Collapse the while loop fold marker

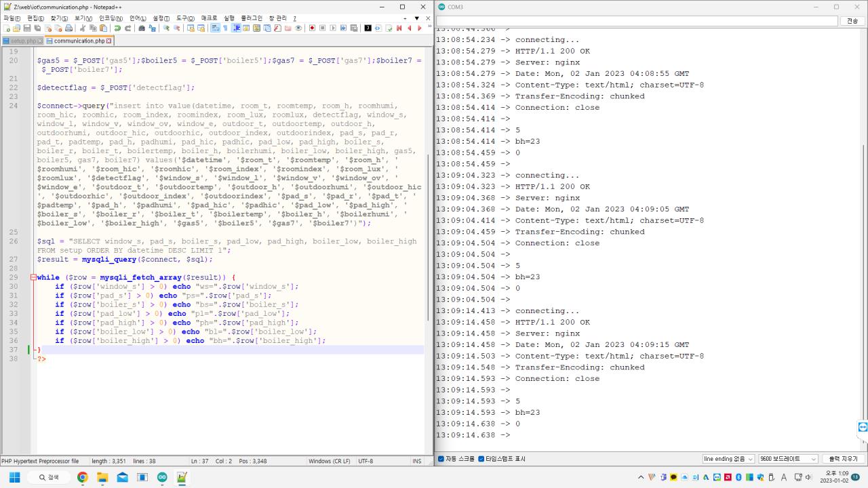point(33,277)
